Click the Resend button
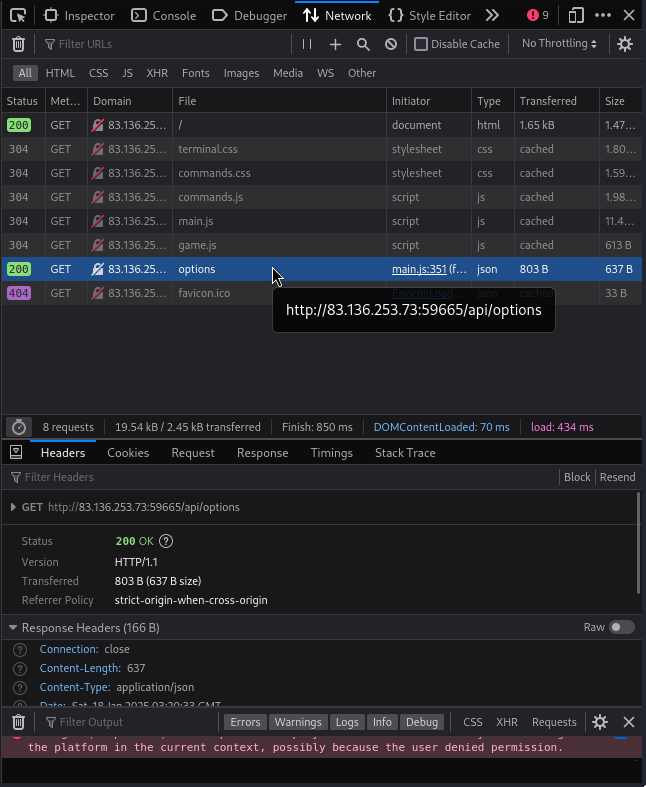Image resolution: width=646 pixels, height=787 pixels. click(617, 477)
